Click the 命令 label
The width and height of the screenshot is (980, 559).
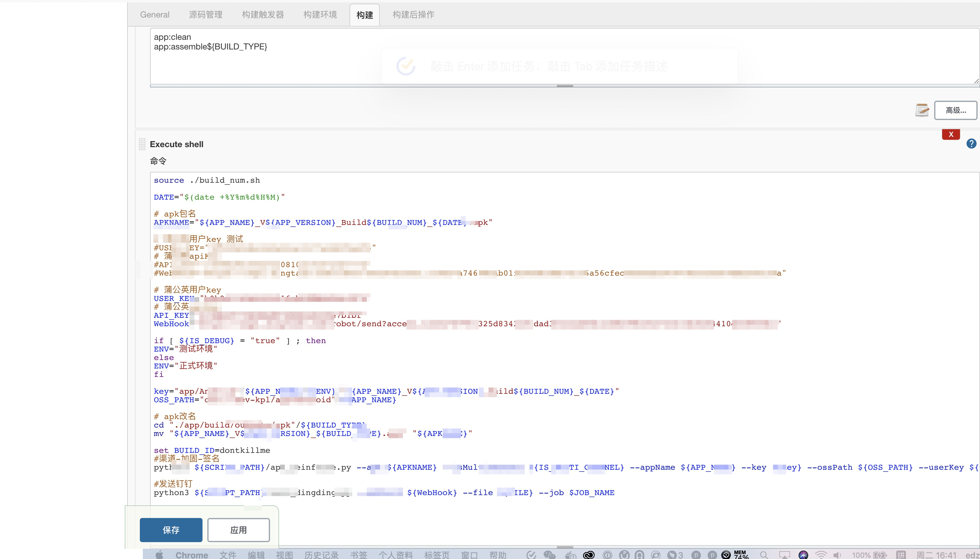(158, 161)
